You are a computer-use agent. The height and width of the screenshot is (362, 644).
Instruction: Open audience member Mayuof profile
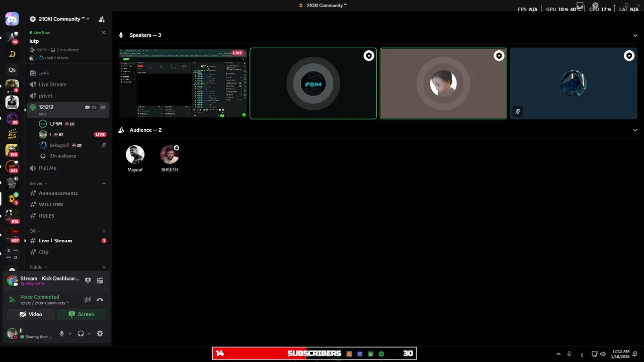(135, 159)
